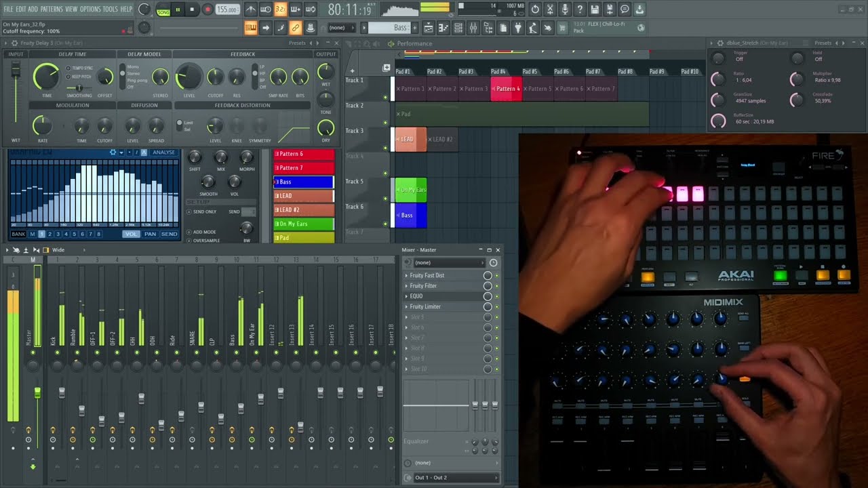868x488 pixels.
Task: Open the EQ options dropdown arrow
Action: click(x=121, y=152)
